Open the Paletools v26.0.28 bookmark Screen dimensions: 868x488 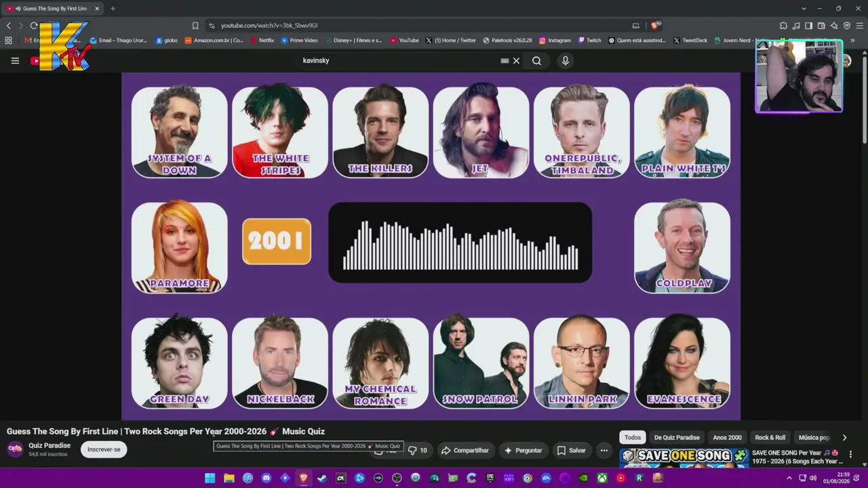pyautogui.click(x=507, y=40)
